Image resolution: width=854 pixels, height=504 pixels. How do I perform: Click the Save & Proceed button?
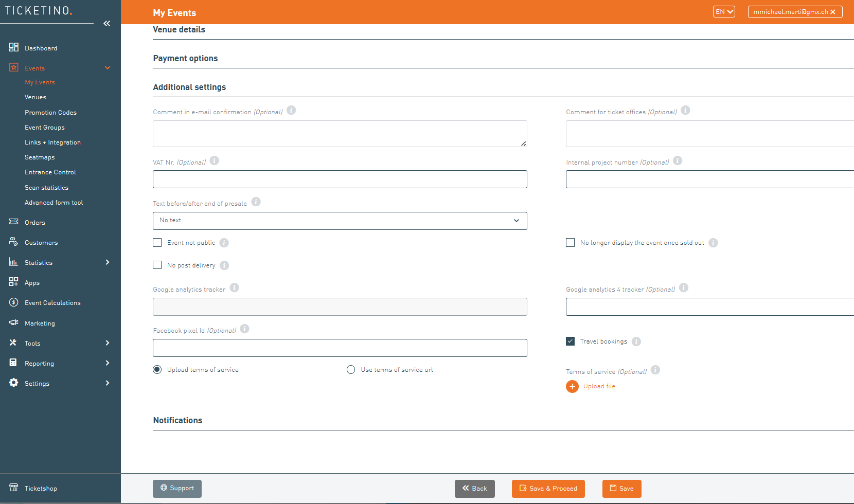click(548, 489)
